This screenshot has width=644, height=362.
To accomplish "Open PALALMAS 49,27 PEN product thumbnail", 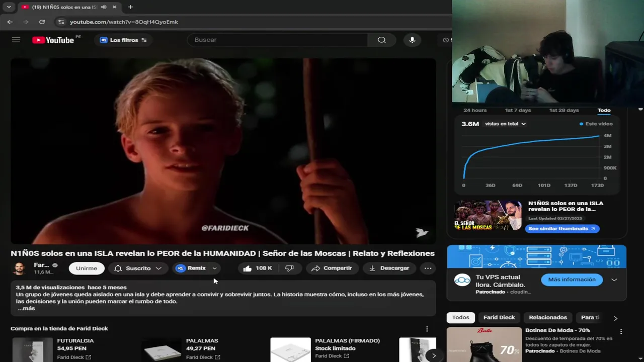I will pos(161,350).
